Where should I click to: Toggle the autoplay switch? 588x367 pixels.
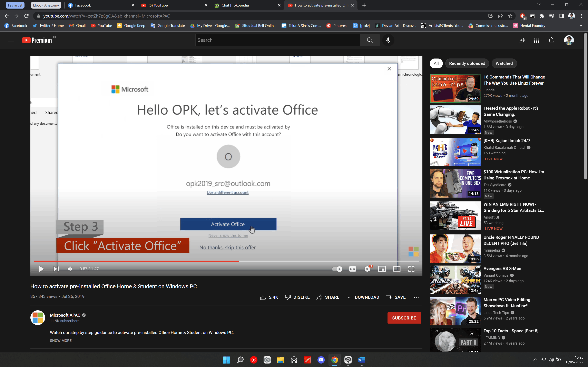point(337,269)
